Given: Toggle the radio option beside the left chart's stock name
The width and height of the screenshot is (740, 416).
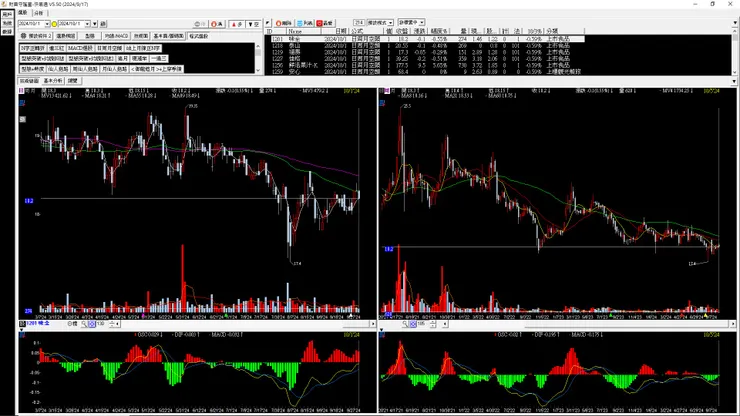Looking at the screenshot, I should [x=70, y=324].
